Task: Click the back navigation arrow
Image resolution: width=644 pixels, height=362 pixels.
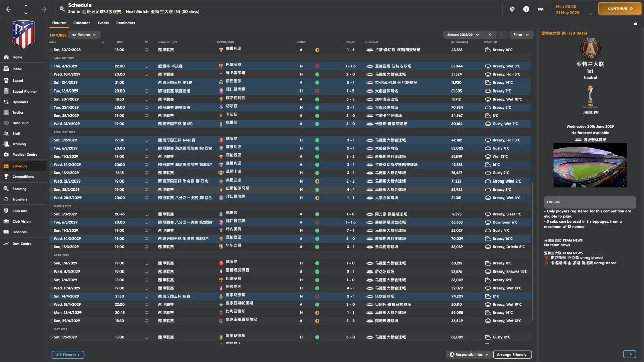Action: point(9,9)
